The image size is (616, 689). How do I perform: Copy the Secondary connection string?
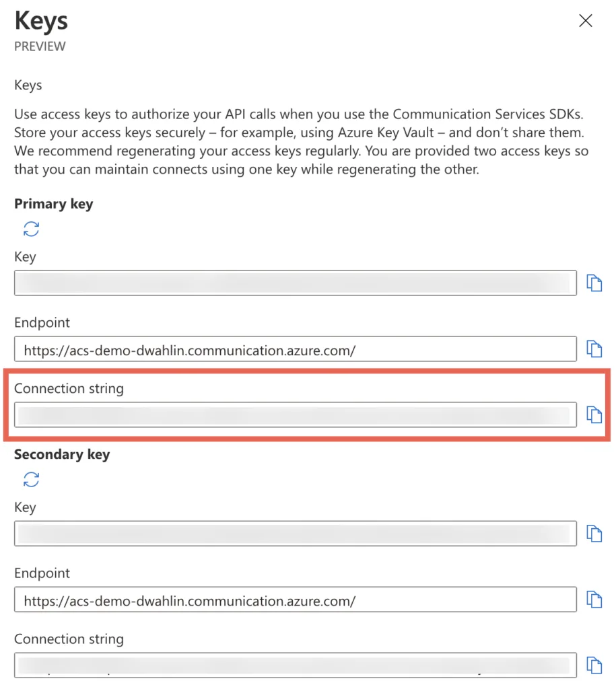pyautogui.click(x=594, y=665)
